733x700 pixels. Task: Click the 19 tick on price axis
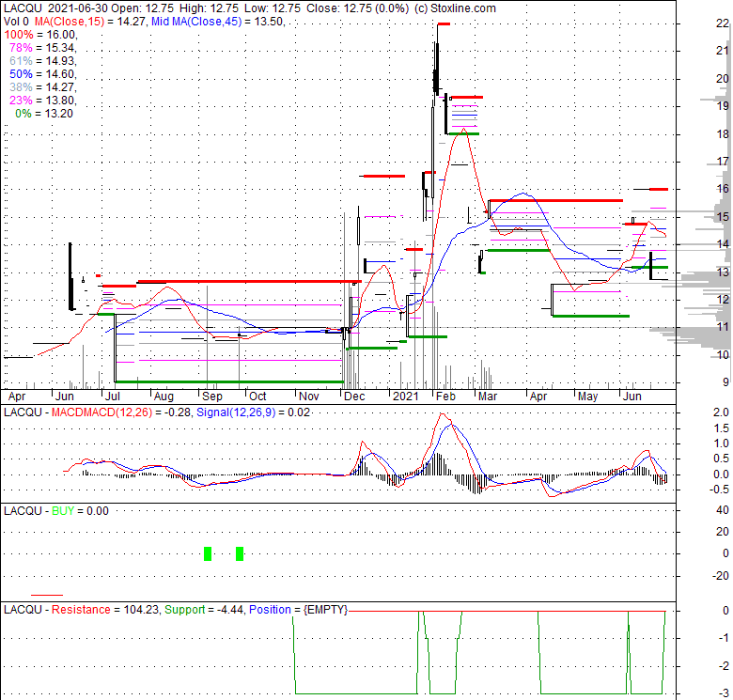click(x=723, y=106)
